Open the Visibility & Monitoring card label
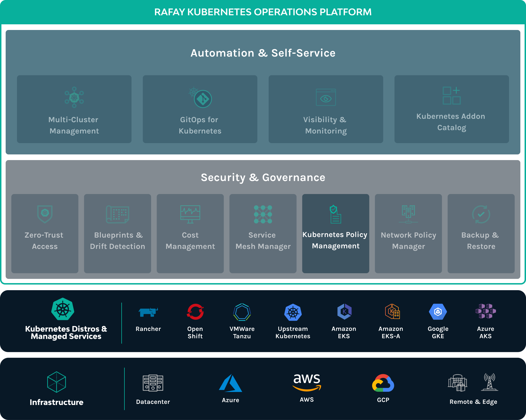 326,125
